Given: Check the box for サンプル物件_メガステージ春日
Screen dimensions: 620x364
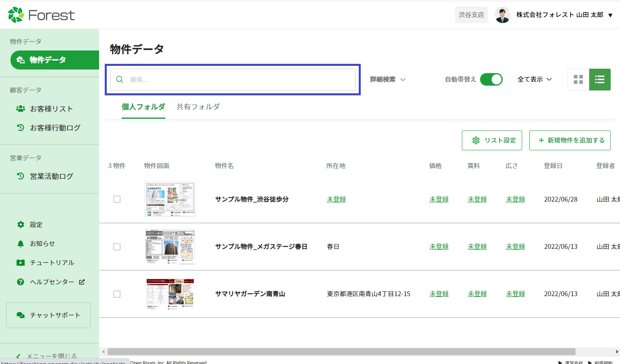Looking at the screenshot, I should point(117,247).
